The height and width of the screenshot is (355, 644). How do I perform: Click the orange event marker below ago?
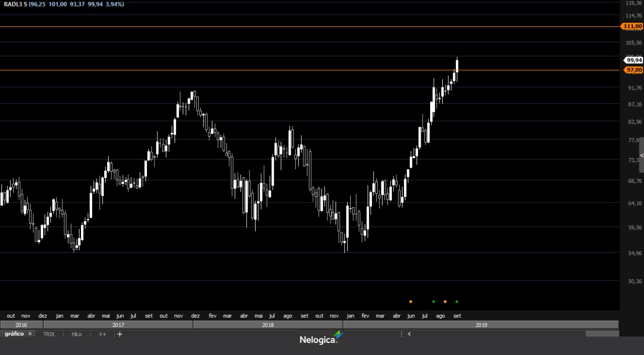point(445,302)
